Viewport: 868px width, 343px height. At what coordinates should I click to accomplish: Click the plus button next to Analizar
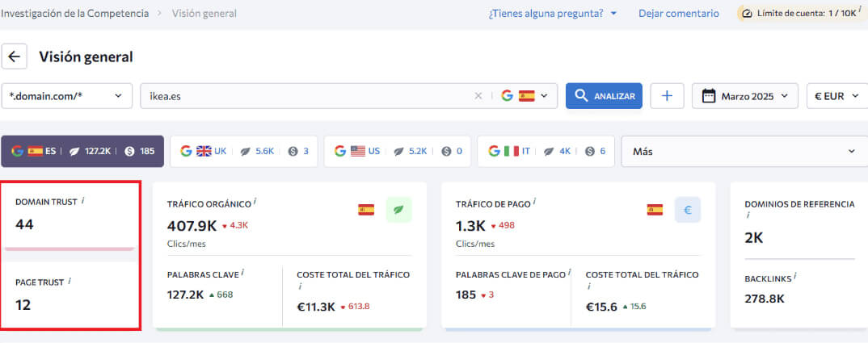pyautogui.click(x=667, y=96)
